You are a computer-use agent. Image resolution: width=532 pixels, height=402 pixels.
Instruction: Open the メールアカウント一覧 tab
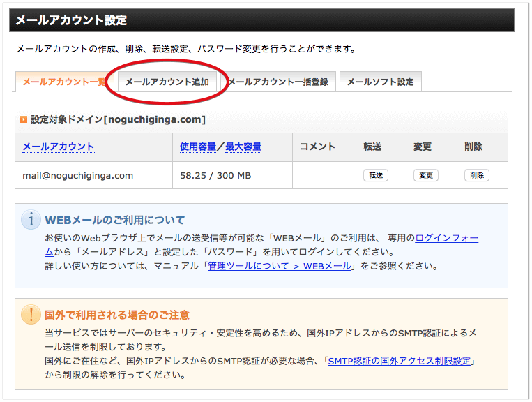tap(64, 82)
